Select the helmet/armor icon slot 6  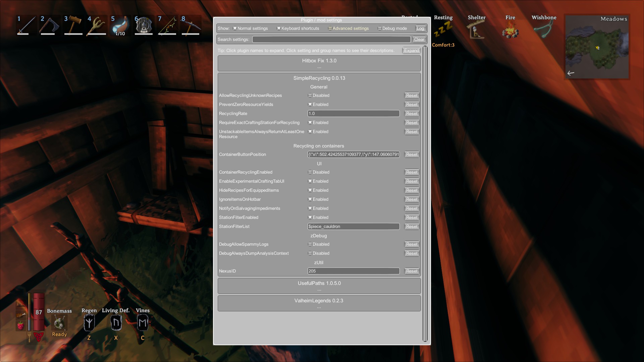tap(144, 25)
